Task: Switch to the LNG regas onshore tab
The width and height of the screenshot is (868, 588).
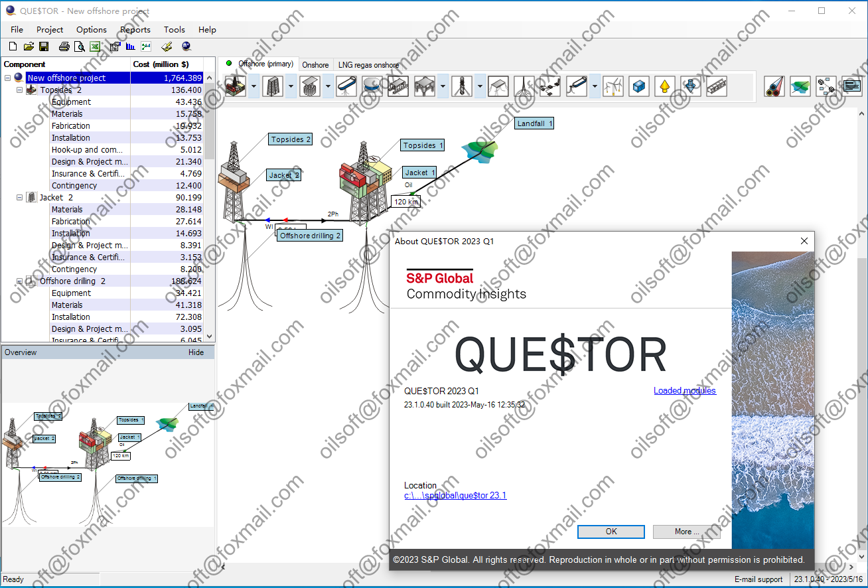Action: click(x=368, y=64)
